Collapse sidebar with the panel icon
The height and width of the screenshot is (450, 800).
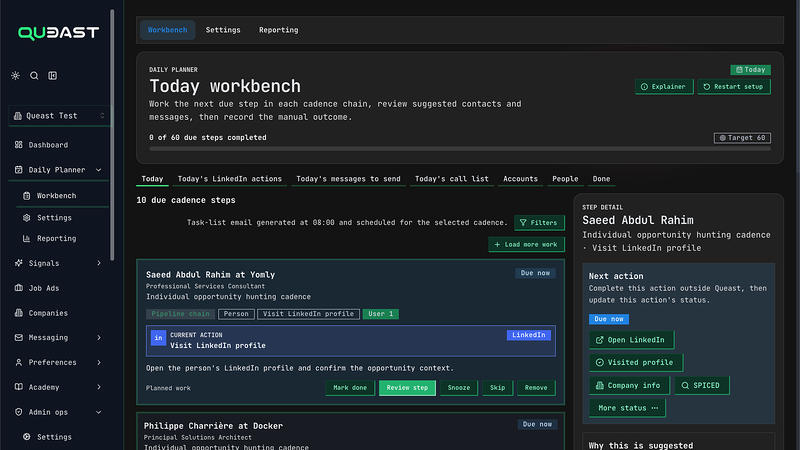53,76
